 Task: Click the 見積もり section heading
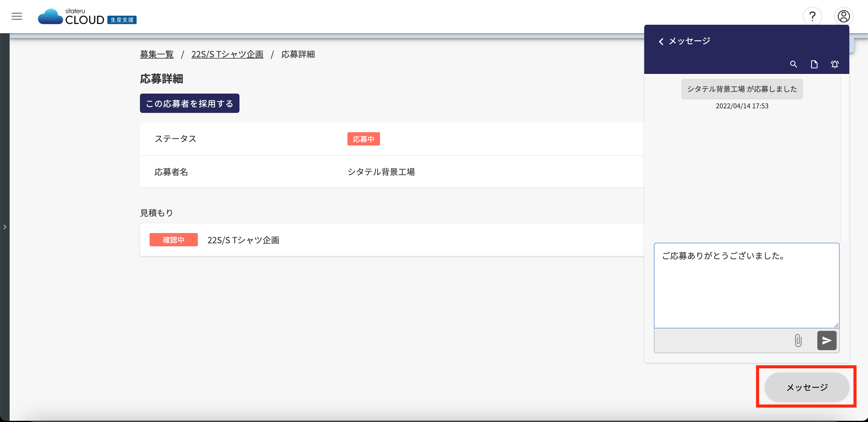(157, 213)
